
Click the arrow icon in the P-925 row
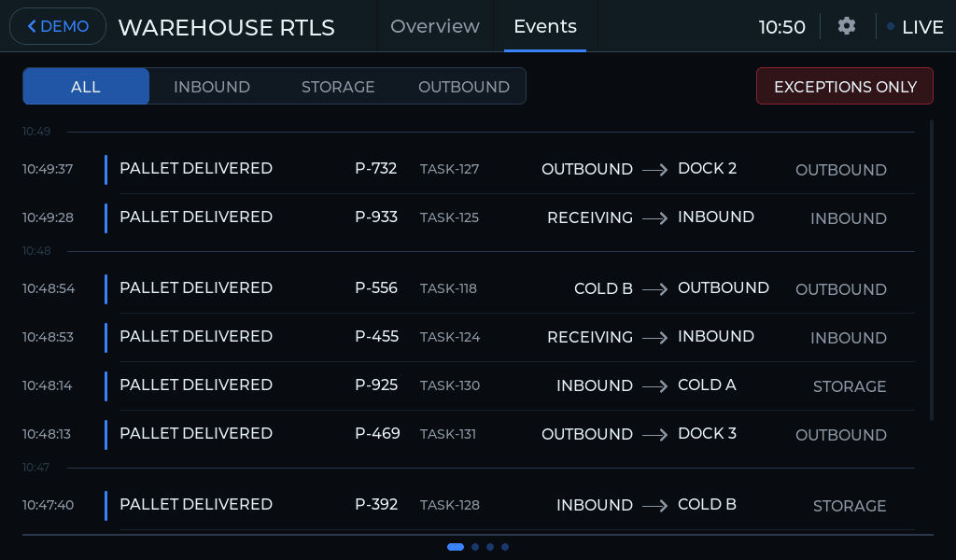click(x=655, y=387)
